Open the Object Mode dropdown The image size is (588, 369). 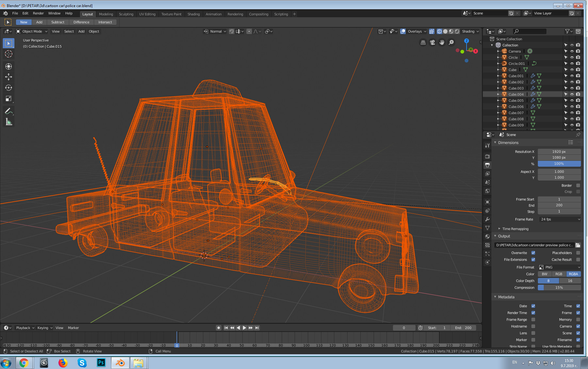pyautogui.click(x=32, y=31)
